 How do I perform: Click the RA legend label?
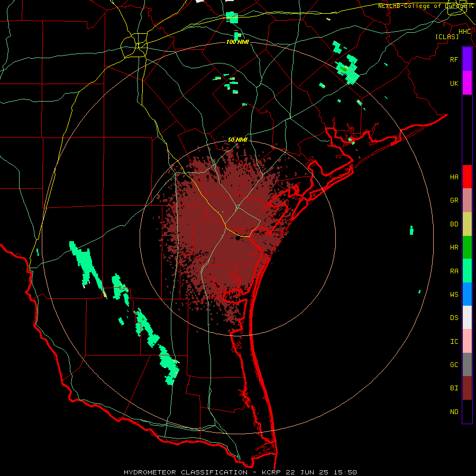tap(454, 271)
